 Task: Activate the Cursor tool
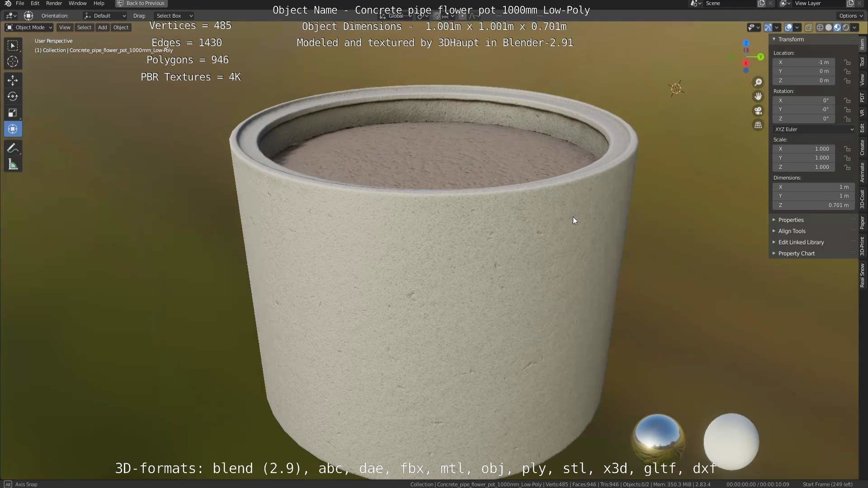[x=13, y=61]
